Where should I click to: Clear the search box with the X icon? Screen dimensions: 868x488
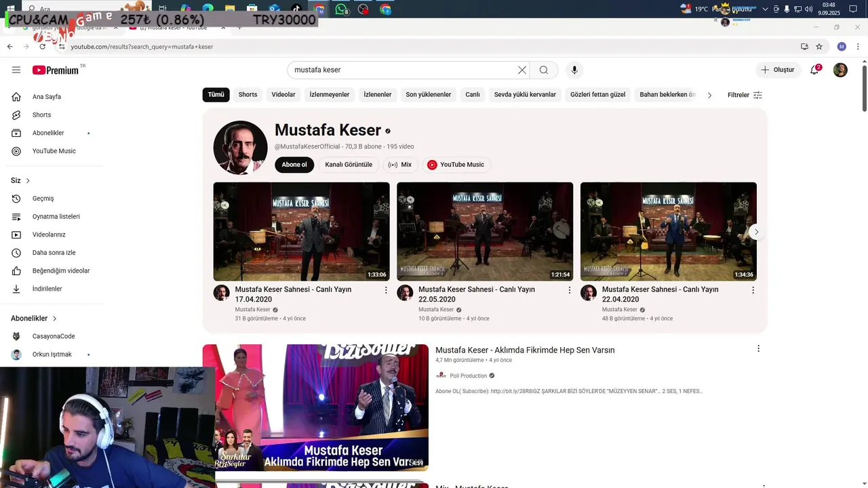click(x=522, y=70)
